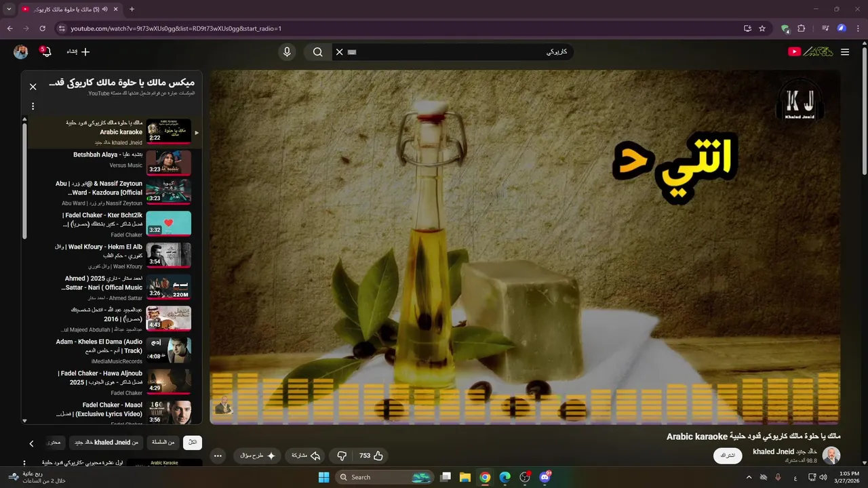Click the YouTube URL address bar

tap(400, 28)
